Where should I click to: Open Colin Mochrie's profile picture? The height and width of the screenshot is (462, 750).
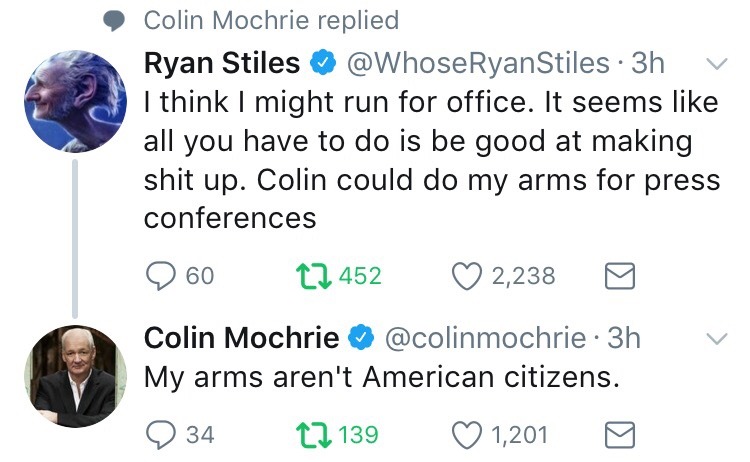pyautogui.click(x=75, y=375)
